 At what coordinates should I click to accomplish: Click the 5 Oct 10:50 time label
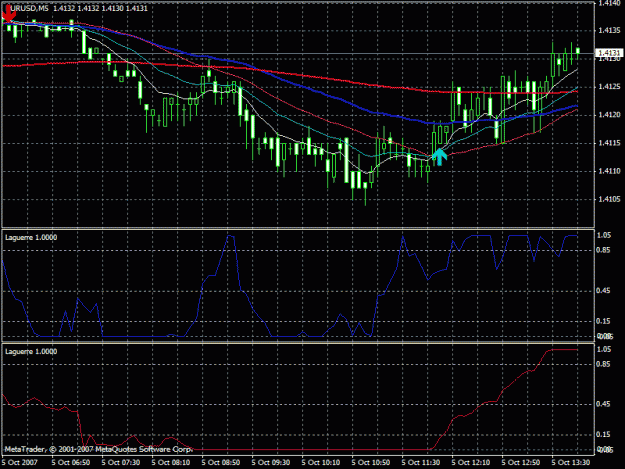(x=371, y=463)
